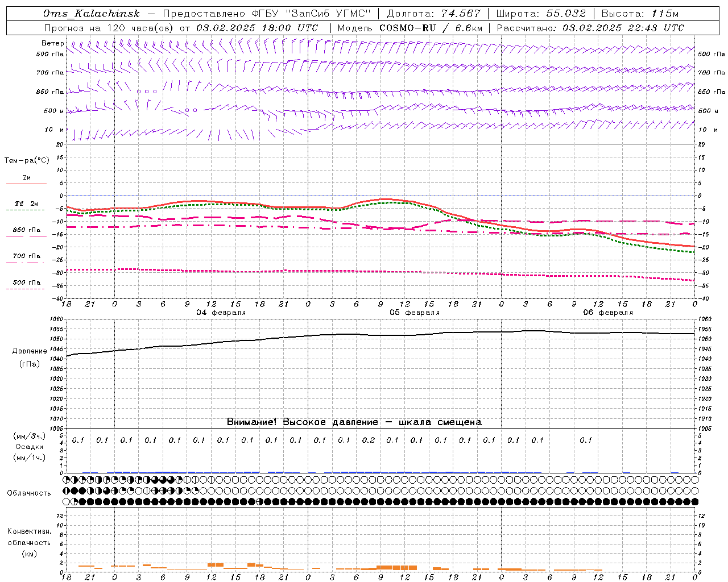Click the (мм/3ч.) precipitation unit label
The width and height of the screenshot is (728, 582).
(30, 436)
